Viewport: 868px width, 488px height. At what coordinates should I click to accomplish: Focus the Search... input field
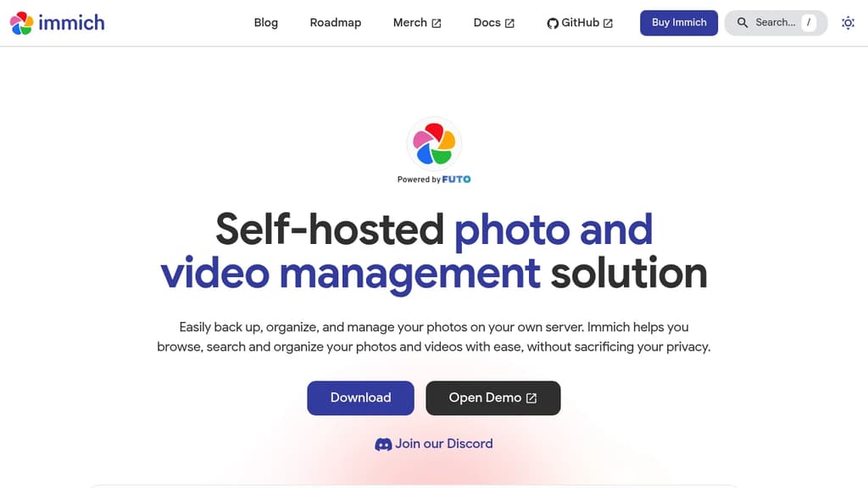tap(776, 23)
